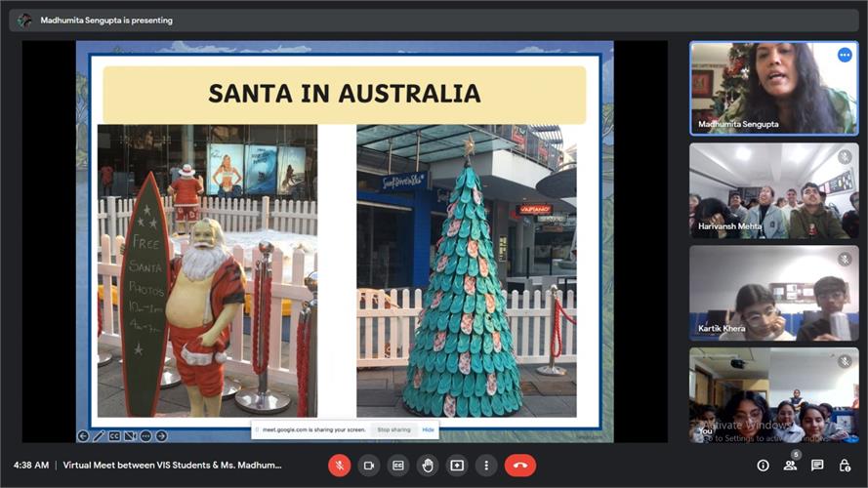Unmute the microphone in the call bar
The width and height of the screenshot is (868, 488).
click(x=339, y=466)
